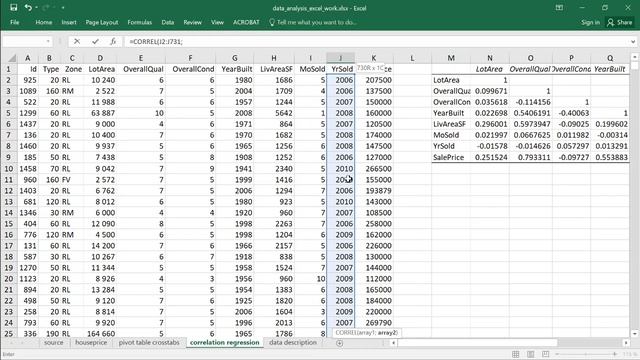Screen dimensions: 640x360
Task: Click the LotArea header cell D1
Action: [x=101, y=69]
